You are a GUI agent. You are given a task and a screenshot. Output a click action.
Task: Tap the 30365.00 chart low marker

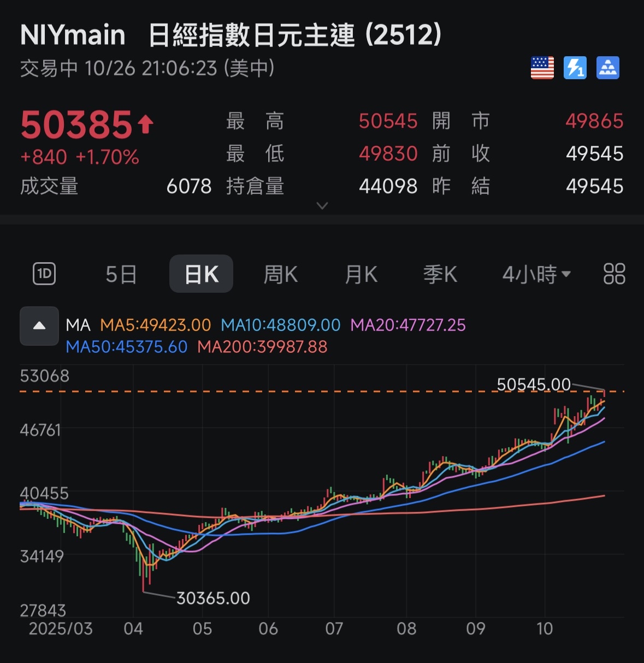(213, 598)
